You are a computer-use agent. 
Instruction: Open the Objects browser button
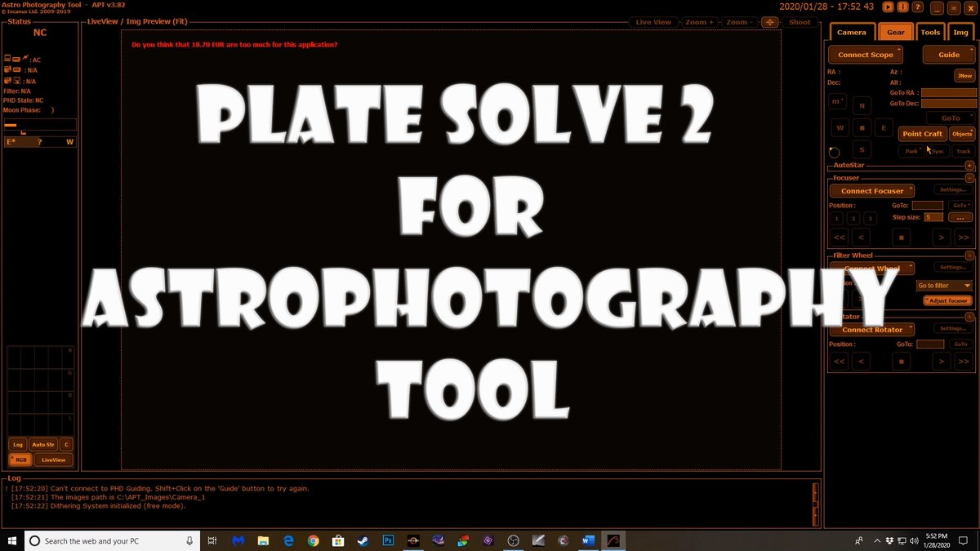[x=962, y=134]
